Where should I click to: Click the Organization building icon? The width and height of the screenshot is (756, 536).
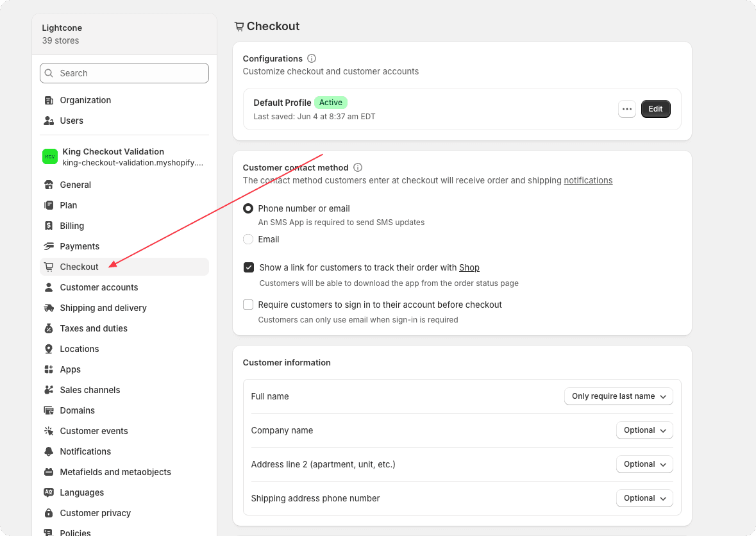coord(49,100)
